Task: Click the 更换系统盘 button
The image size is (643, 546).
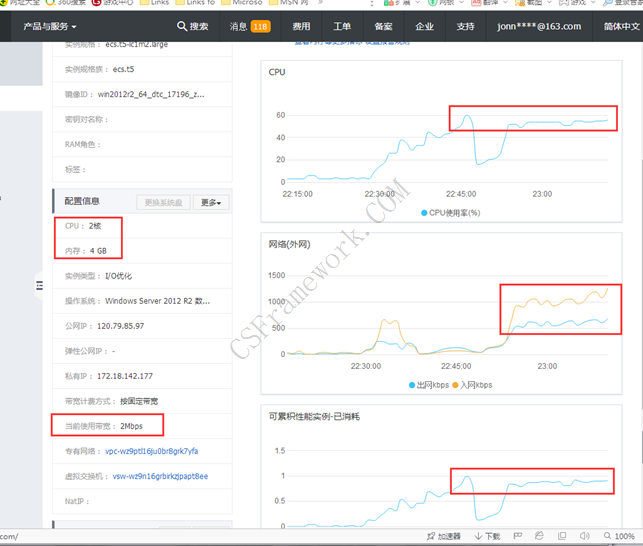Action: tap(163, 202)
